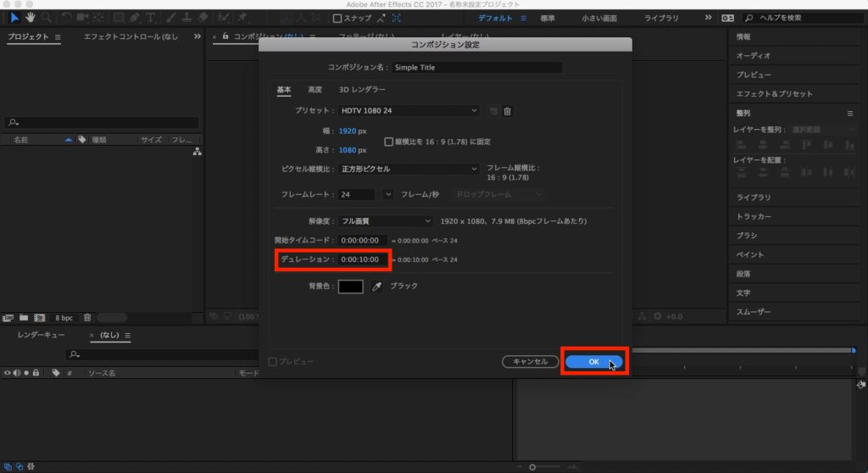This screenshot has width=868, height=473.
Task: Click the 8 bpc color depth button
Action: 64,318
